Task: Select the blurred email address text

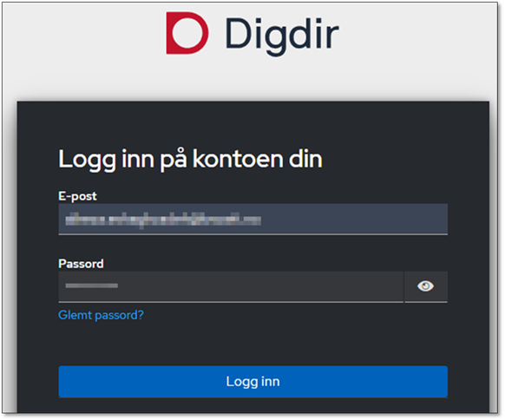Action: 163,220
